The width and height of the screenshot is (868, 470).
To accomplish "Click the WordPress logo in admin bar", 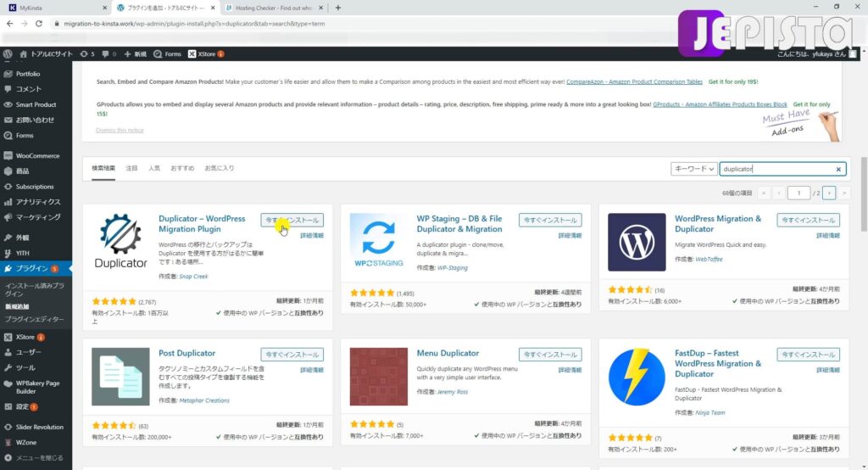I will click(8, 53).
